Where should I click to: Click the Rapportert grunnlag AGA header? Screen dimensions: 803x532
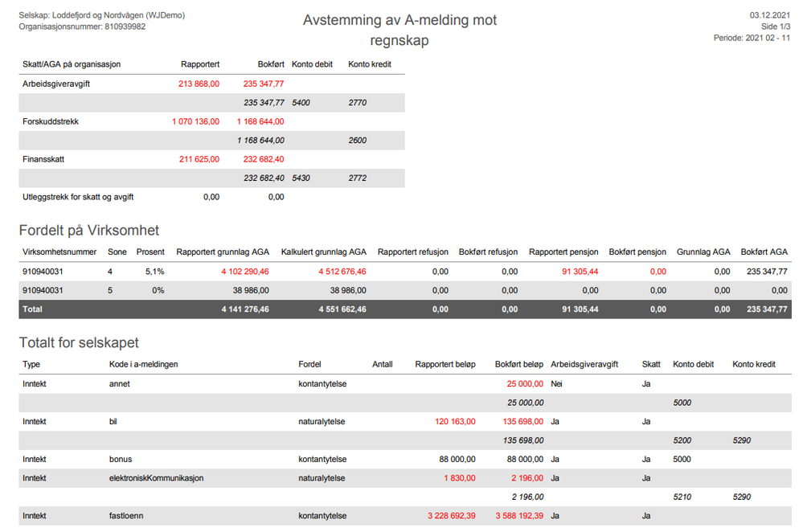(223, 252)
